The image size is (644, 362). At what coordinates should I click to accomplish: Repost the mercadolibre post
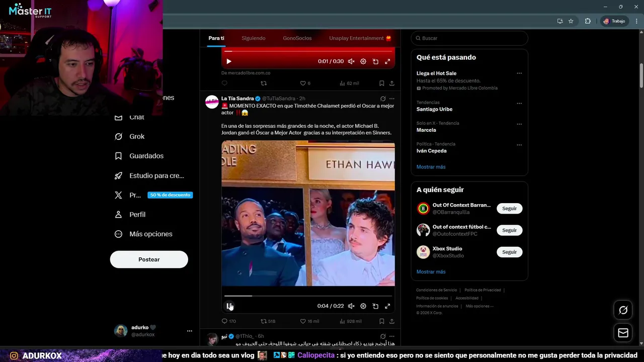(x=264, y=83)
